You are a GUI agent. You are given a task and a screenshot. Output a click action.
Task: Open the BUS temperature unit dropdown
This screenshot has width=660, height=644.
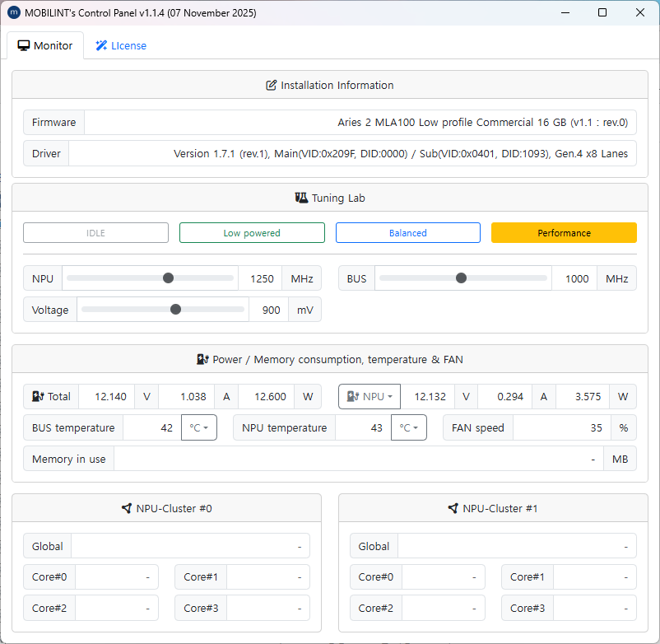tap(199, 428)
